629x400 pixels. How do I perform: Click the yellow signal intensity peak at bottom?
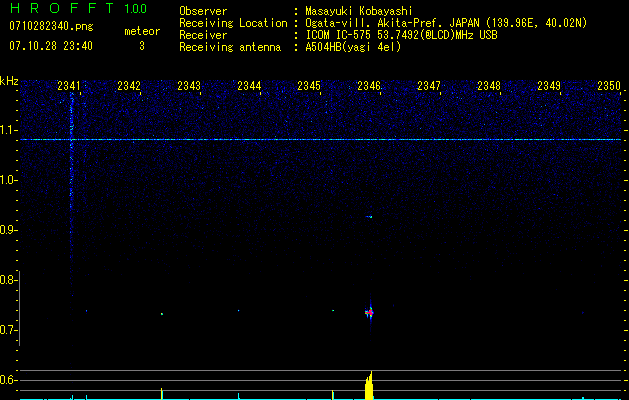tap(369, 387)
